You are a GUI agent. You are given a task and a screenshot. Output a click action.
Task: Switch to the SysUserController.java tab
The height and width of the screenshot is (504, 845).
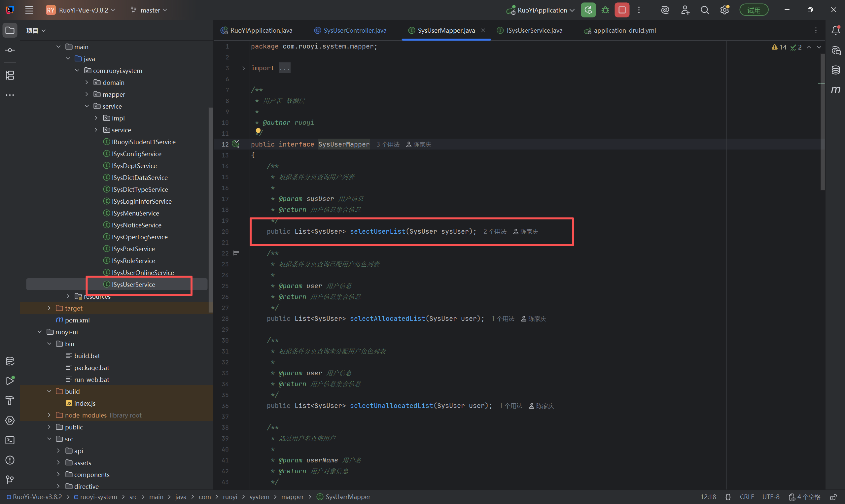coord(354,31)
